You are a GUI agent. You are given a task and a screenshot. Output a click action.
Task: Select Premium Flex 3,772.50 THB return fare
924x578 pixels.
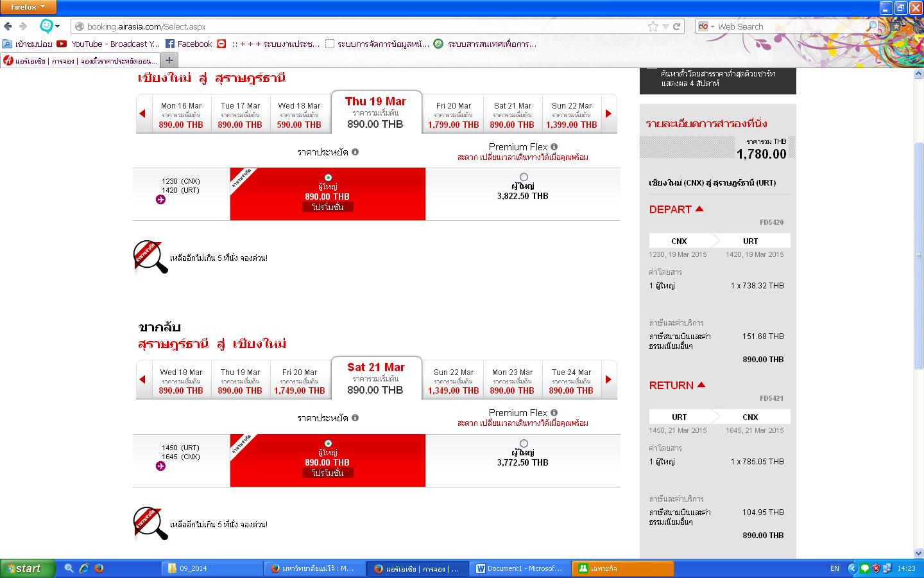(x=524, y=443)
